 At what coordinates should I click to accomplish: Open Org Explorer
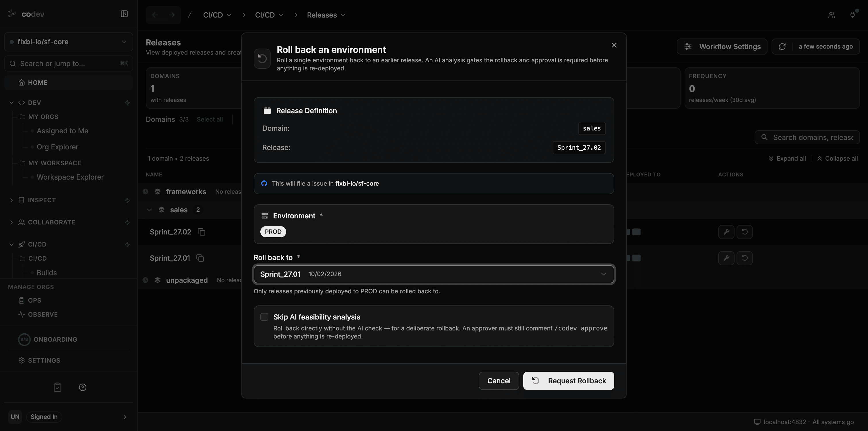click(57, 147)
